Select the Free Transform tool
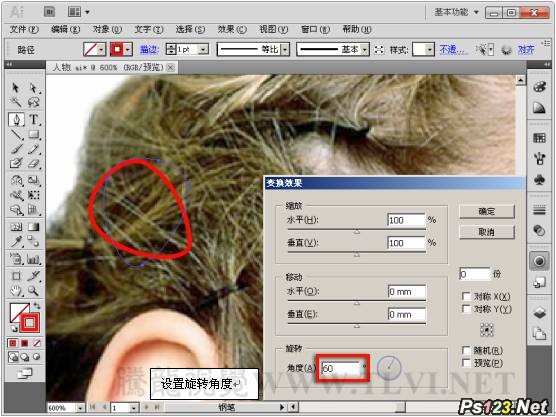Screen dimensions: 556x417 [33, 195]
